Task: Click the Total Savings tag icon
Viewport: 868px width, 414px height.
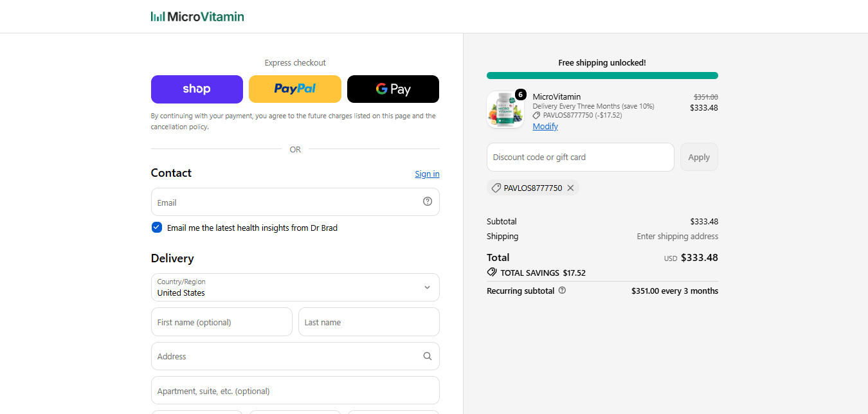Action: pyautogui.click(x=492, y=272)
